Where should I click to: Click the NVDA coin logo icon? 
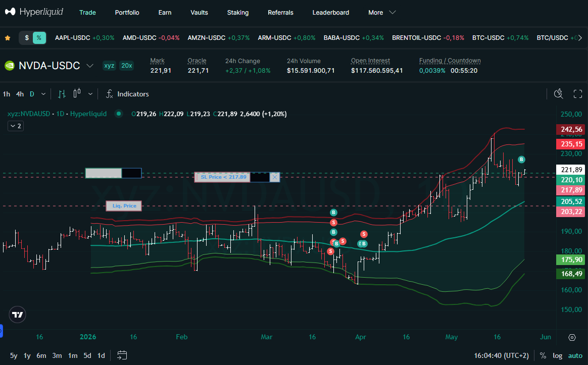(x=10, y=66)
